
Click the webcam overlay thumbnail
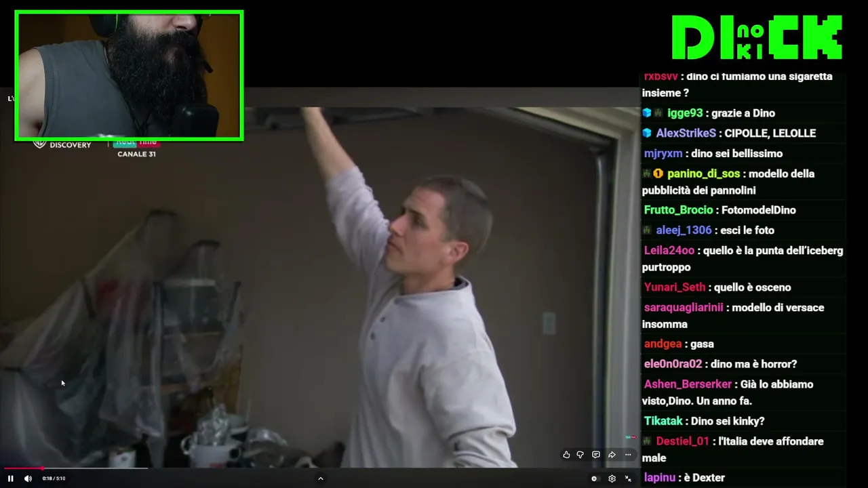pos(129,75)
